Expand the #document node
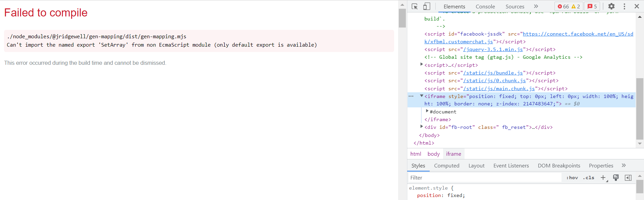This screenshot has width=644, height=200. pyautogui.click(x=427, y=111)
